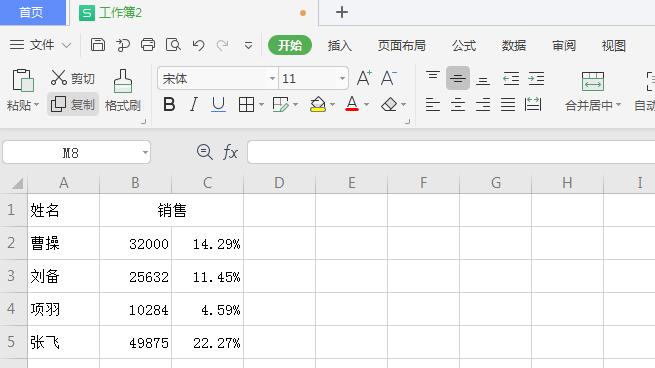Click Merge and Center 合并居中 icon
The image size is (655, 368).
592,81
